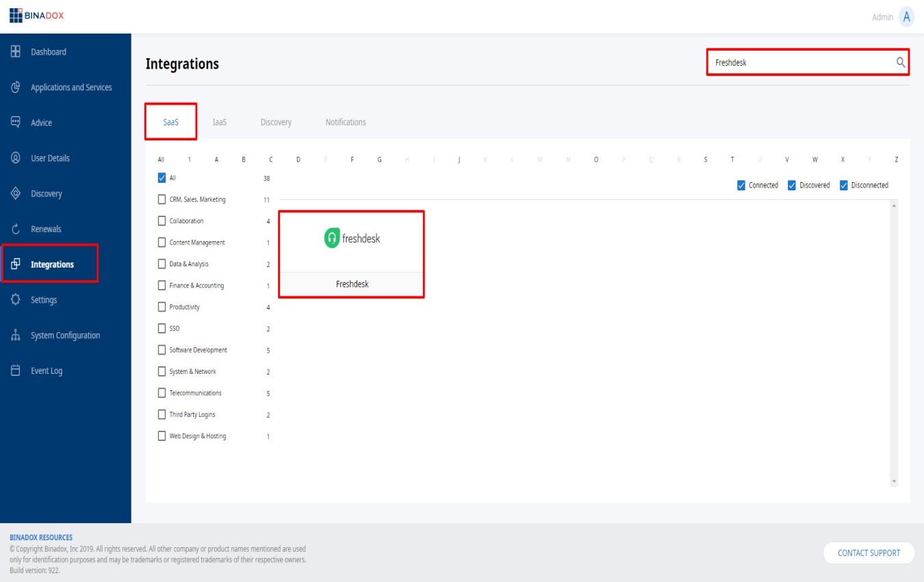The height and width of the screenshot is (582, 924).
Task: Filter integrations by letter T
Action: (732, 160)
